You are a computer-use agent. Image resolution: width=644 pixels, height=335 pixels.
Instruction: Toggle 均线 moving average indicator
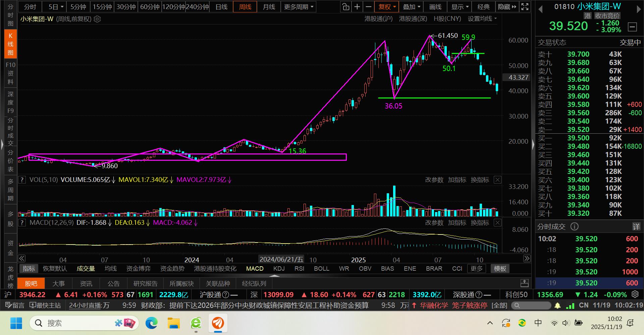coord(111,269)
